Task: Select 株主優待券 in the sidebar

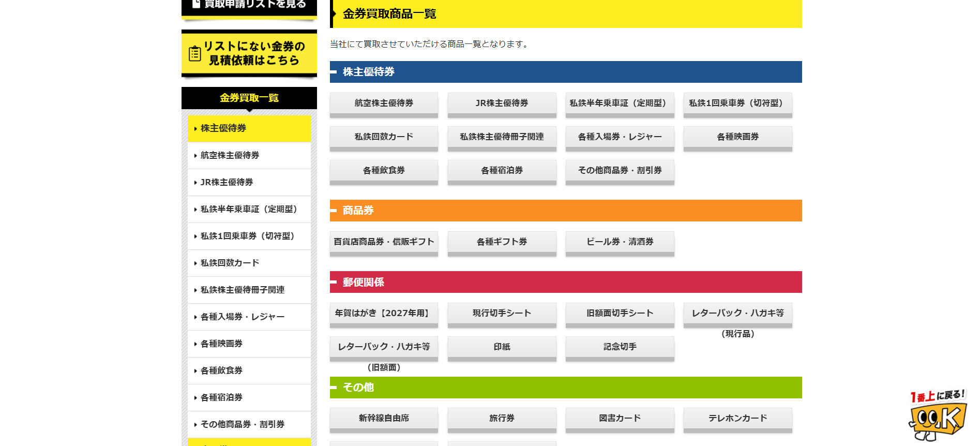Action: [x=249, y=128]
